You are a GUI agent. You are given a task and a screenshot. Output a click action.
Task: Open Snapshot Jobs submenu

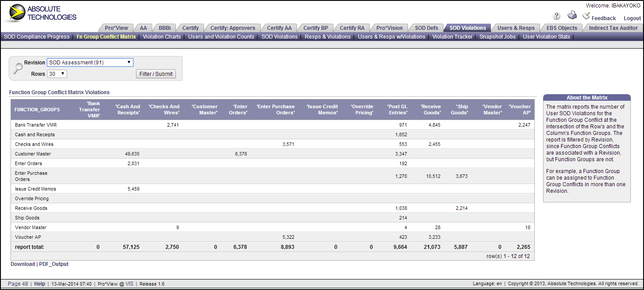click(497, 37)
